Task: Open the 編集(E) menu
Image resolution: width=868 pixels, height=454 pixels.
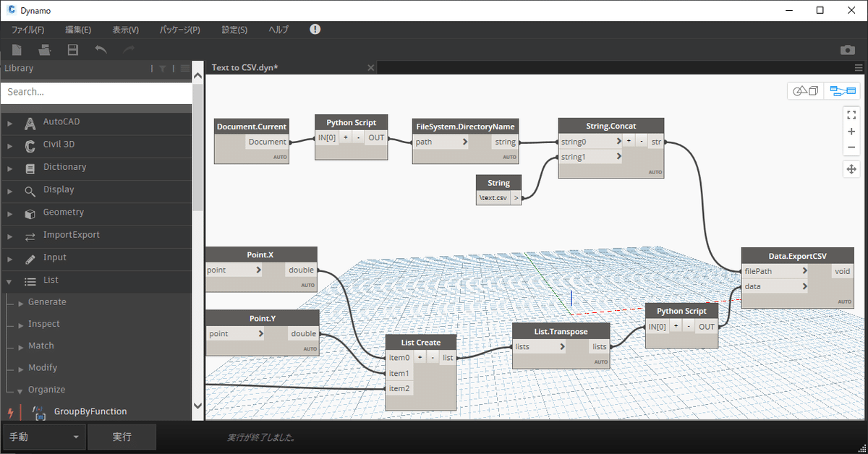Action: [x=78, y=30]
